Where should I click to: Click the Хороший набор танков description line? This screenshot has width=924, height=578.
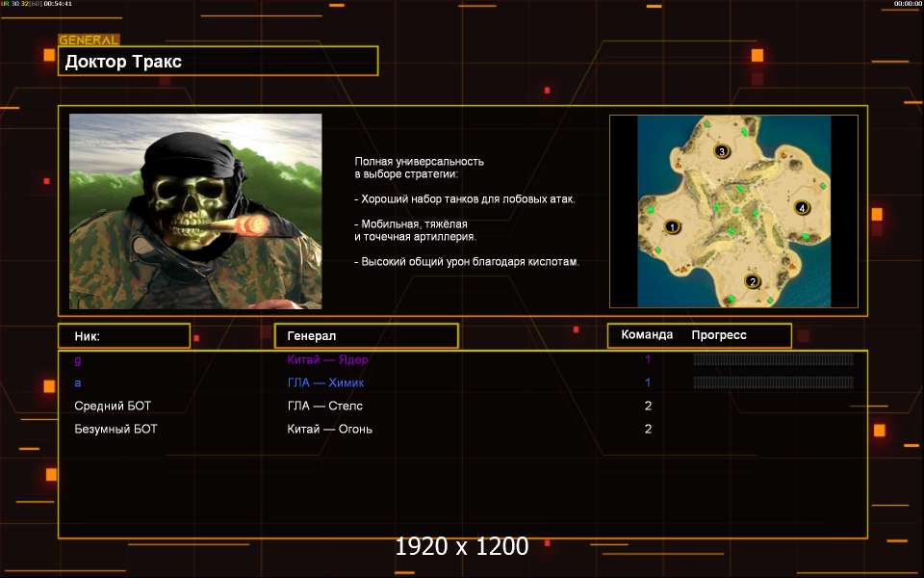point(464,199)
